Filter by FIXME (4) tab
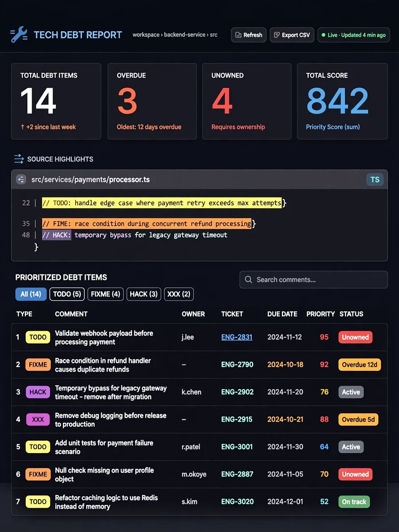Viewport: 399px width, 532px height. 106,294
